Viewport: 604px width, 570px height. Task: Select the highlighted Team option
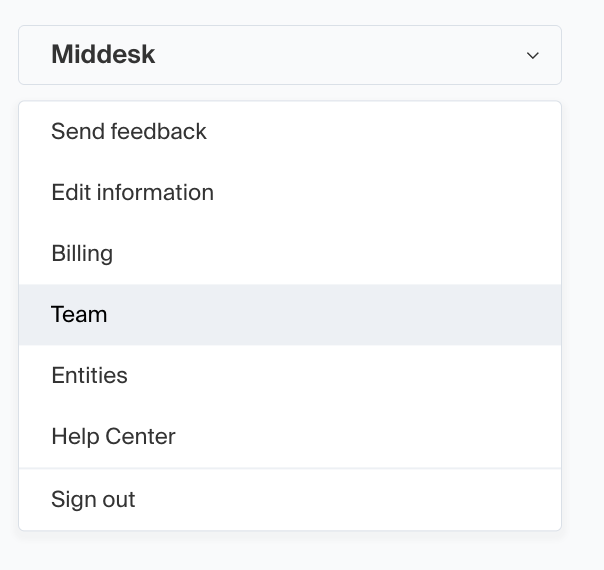point(79,315)
